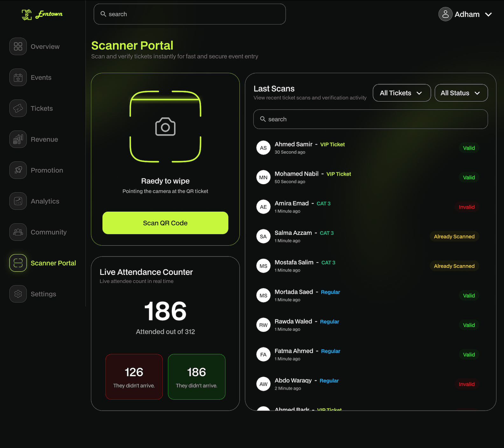Click Already Scanned badge for Salma Azzam

coord(454,236)
